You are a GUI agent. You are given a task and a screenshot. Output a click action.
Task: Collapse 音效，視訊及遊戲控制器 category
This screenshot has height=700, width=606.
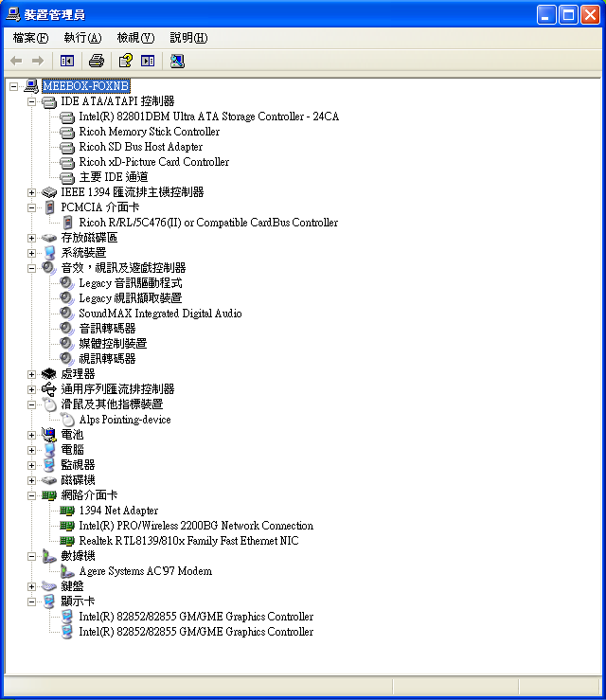coord(31,269)
